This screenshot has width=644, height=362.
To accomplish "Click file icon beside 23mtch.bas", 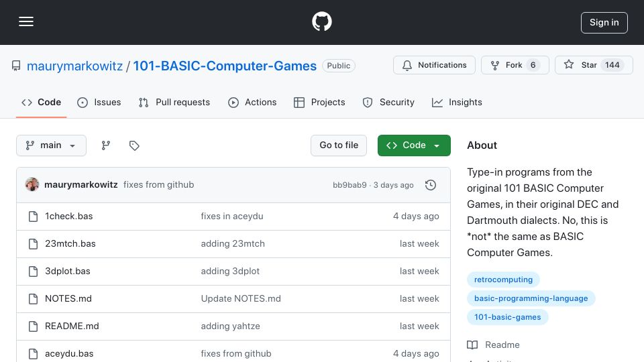I will click(x=34, y=244).
